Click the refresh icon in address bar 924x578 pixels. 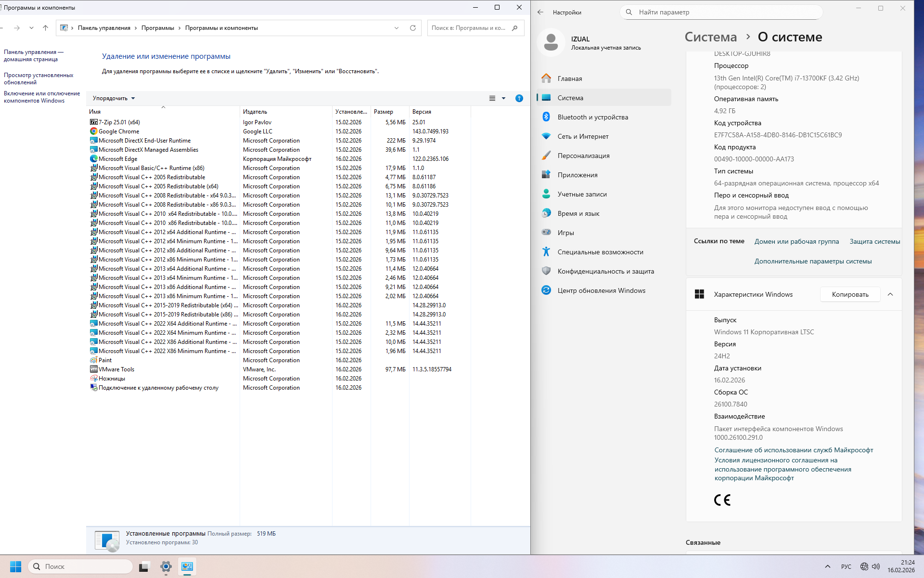point(412,28)
